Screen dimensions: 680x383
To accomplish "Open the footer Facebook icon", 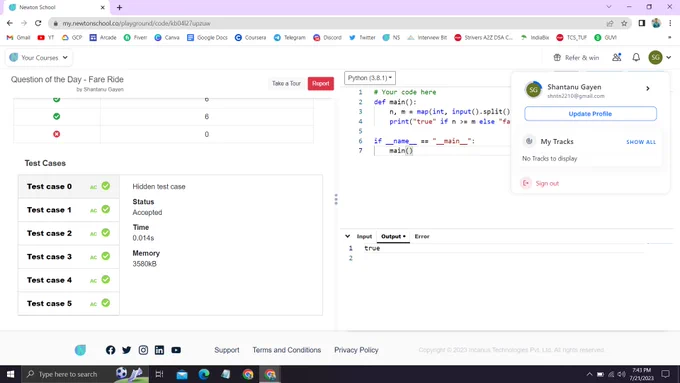I will point(111,350).
